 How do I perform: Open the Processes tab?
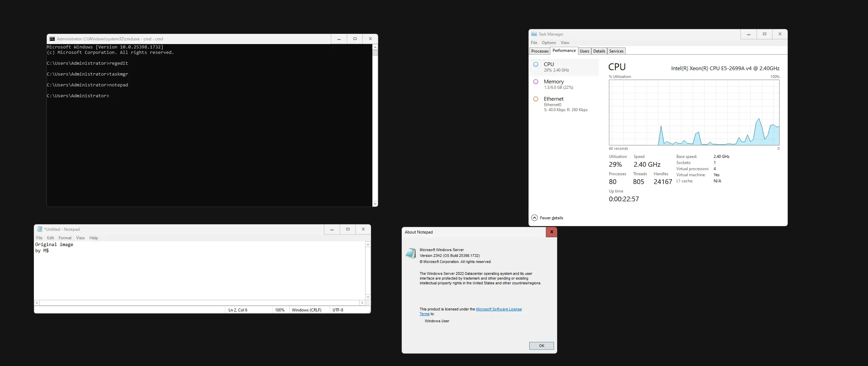[x=539, y=51]
